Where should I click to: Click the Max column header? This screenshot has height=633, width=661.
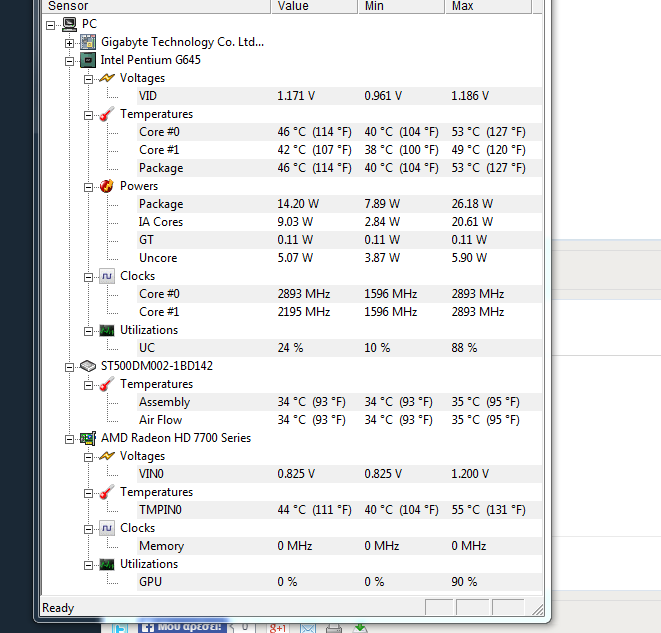point(489,6)
